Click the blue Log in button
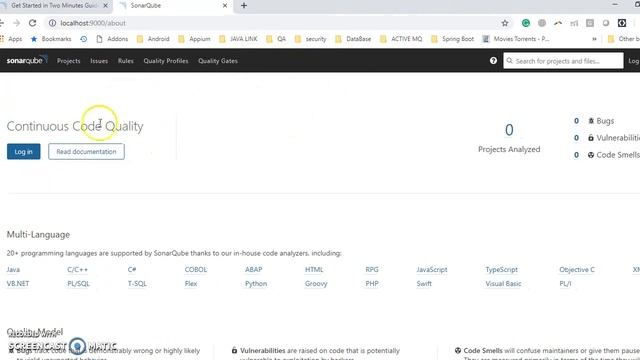Image resolution: width=640 pixels, height=360 pixels. coord(24,151)
